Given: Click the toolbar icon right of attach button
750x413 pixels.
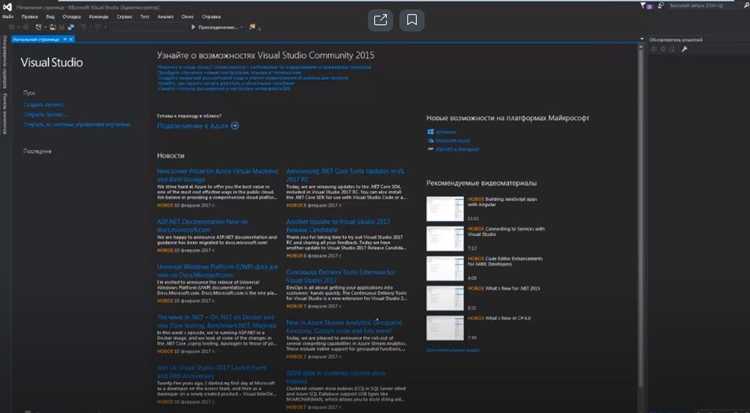Looking at the screenshot, I should tap(253, 27).
